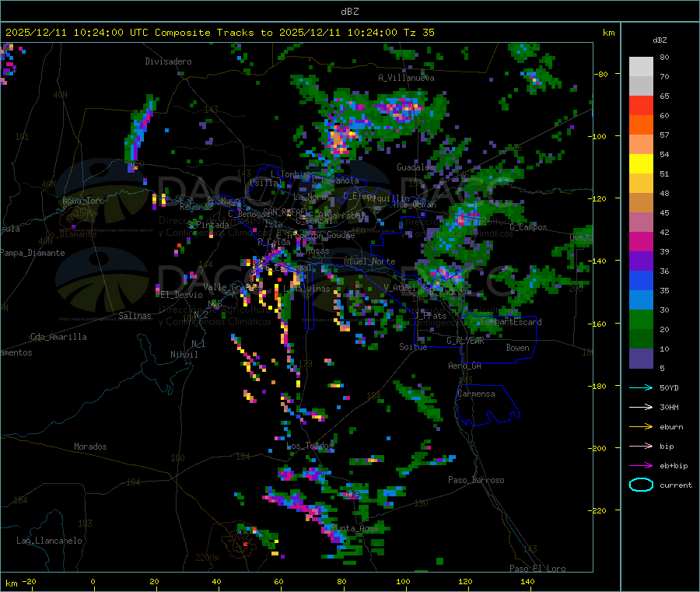This screenshot has height=592, width=700.
Task: Click the slate 10-5 dBZ legend color
Action: (641, 359)
